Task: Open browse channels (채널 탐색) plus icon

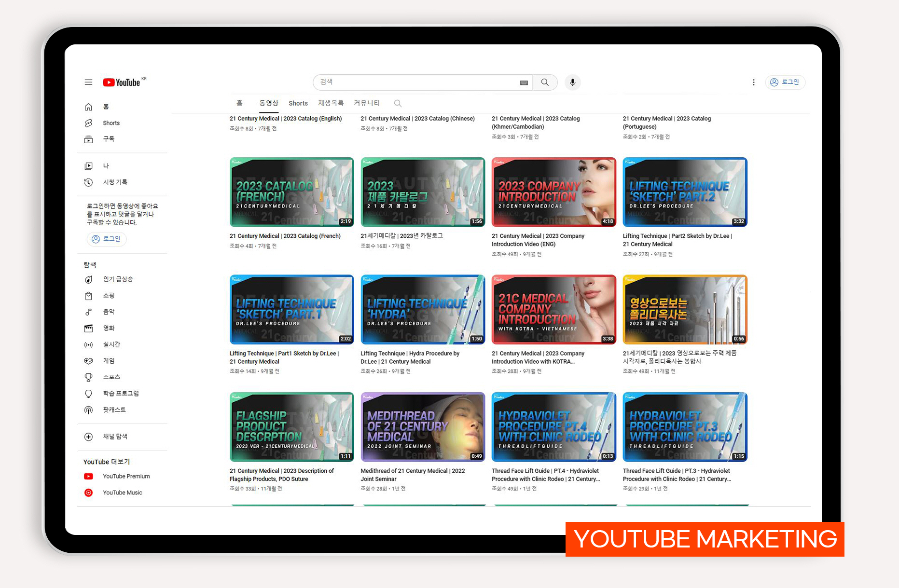Action: tap(89, 437)
